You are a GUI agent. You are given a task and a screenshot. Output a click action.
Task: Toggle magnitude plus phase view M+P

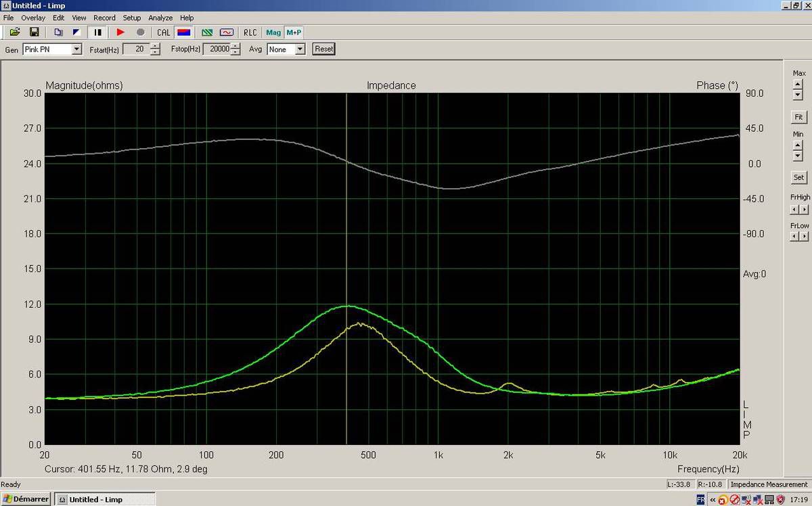tap(294, 32)
